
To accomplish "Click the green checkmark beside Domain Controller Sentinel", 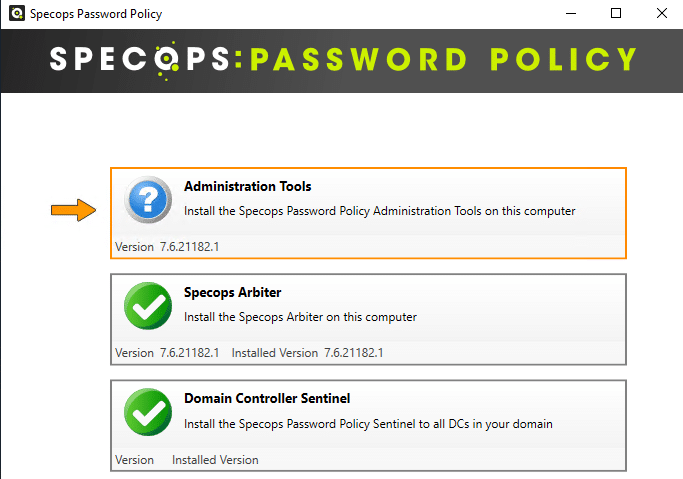I will (148, 412).
